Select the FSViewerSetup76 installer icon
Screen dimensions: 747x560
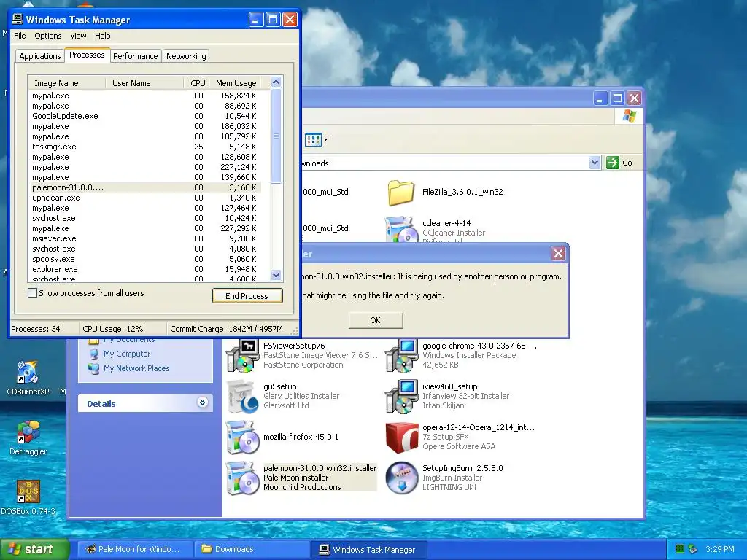(242, 355)
